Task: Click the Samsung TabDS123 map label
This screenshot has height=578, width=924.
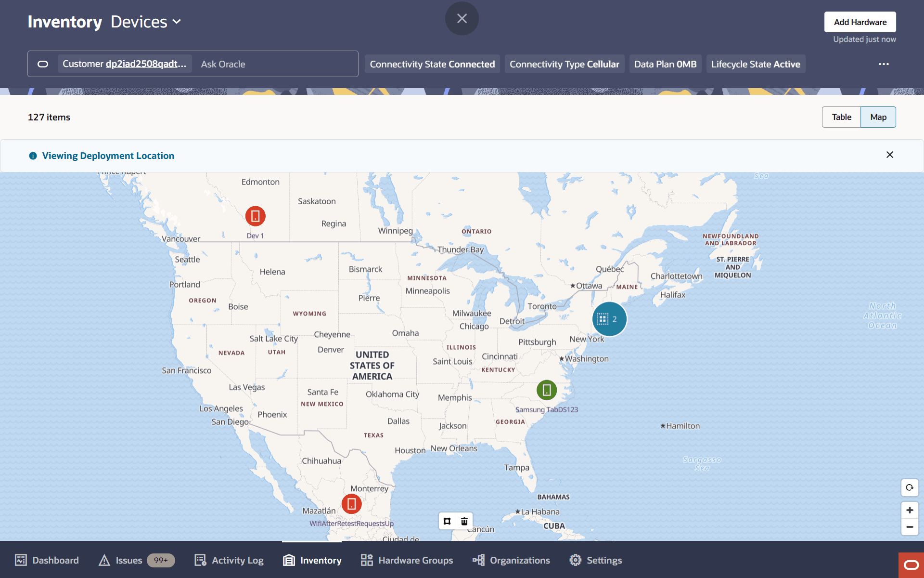Action: (x=547, y=409)
